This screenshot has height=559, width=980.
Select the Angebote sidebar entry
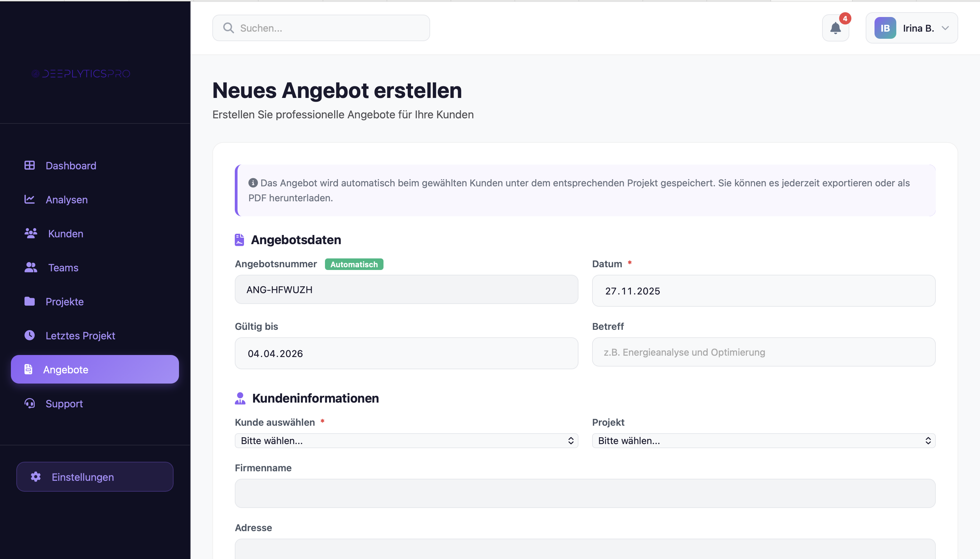[x=95, y=369]
